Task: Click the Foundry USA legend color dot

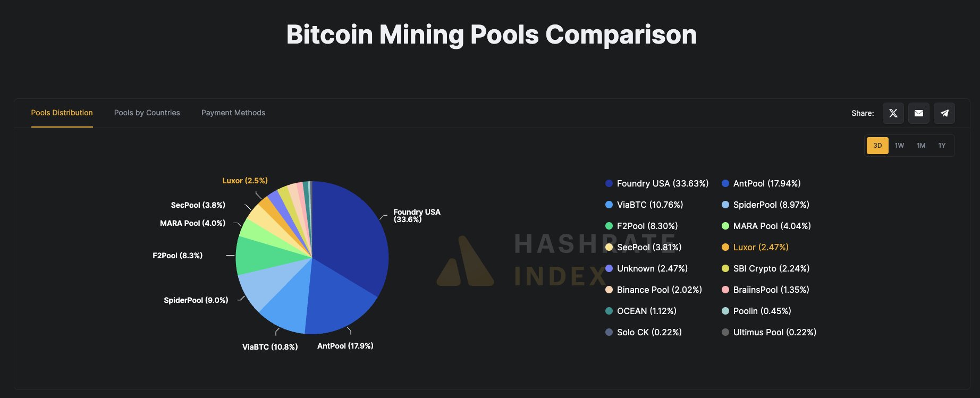Action: tap(608, 183)
